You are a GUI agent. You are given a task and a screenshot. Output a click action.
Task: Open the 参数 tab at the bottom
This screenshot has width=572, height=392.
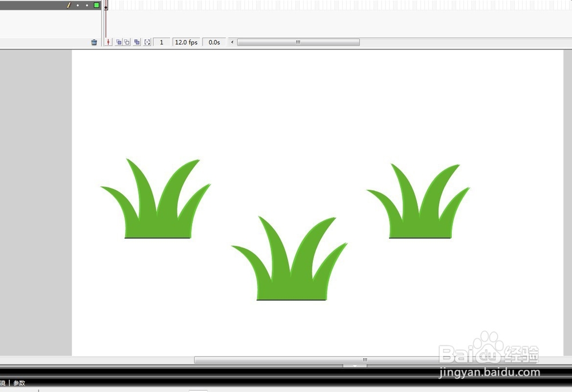pos(19,383)
